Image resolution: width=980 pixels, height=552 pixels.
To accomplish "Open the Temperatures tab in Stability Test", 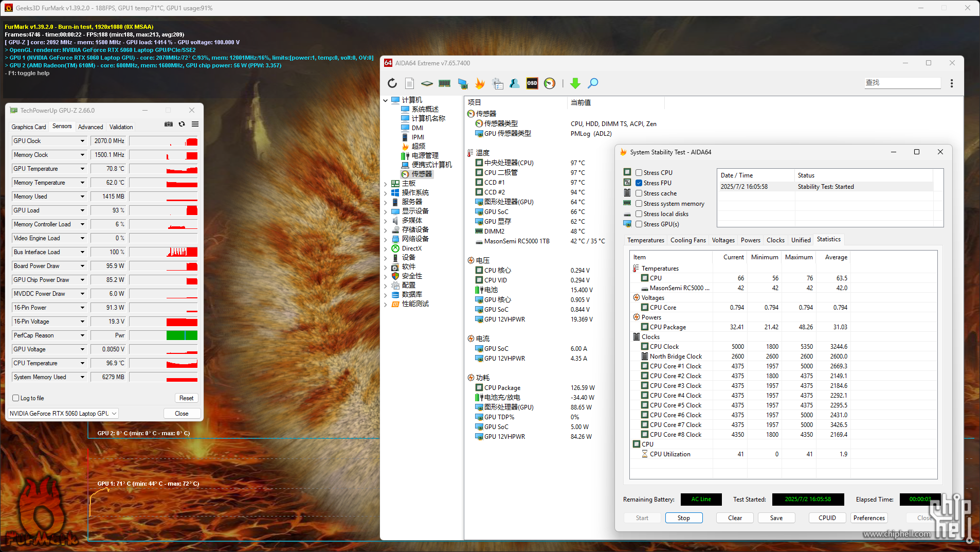I will tap(646, 240).
